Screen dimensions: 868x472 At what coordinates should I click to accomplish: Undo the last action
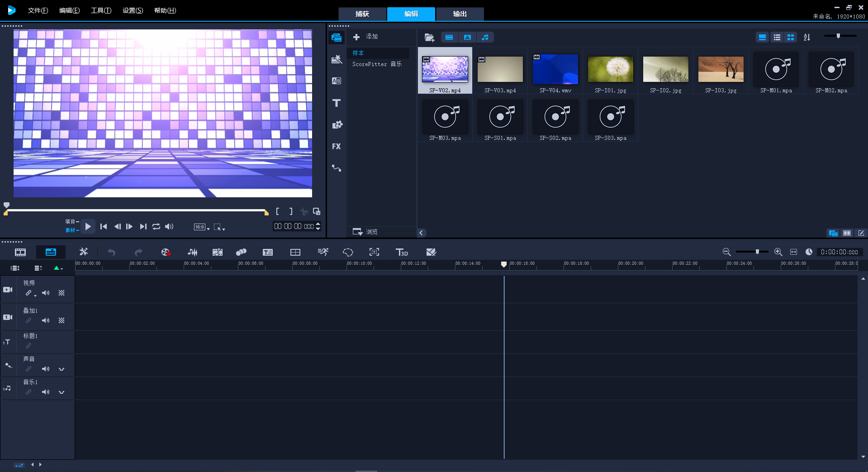point(111,252)
